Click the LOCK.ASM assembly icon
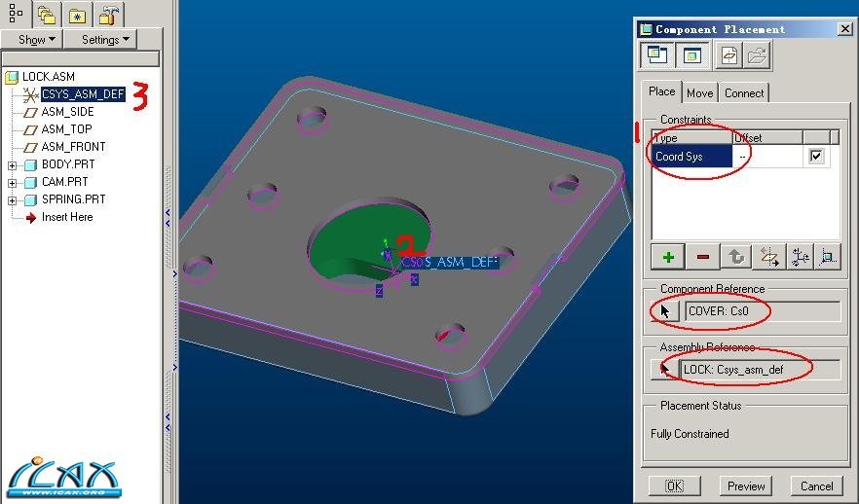 tap(12, 77)
